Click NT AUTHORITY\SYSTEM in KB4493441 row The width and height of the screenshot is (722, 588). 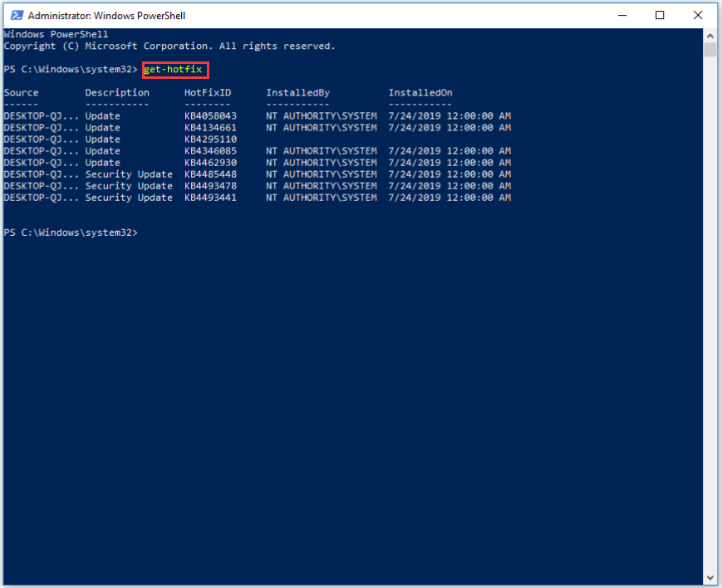322,198
